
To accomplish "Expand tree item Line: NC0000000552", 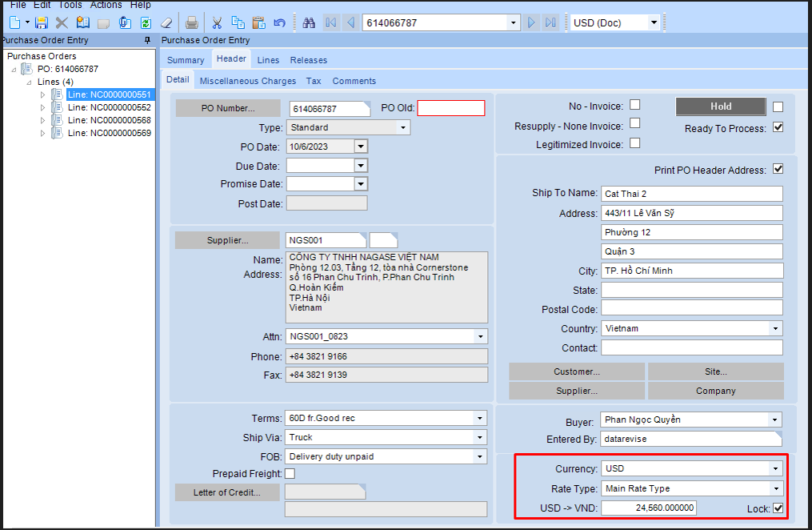I will click(43, 107).
